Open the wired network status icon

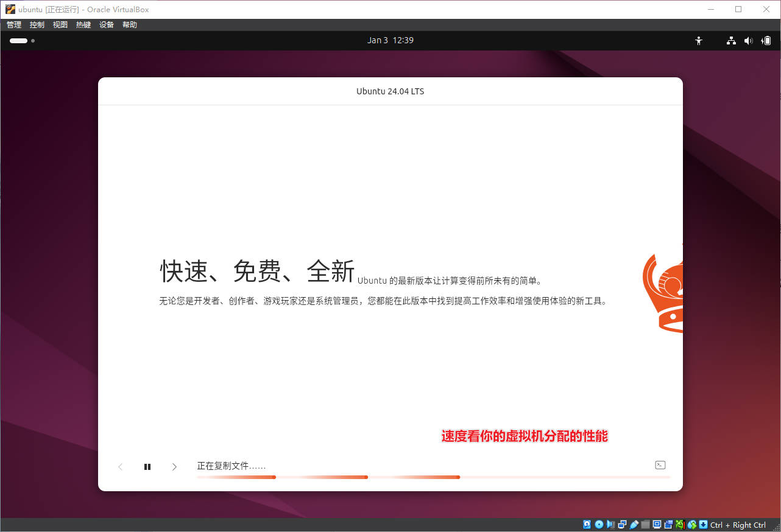(x=731, y=41)
